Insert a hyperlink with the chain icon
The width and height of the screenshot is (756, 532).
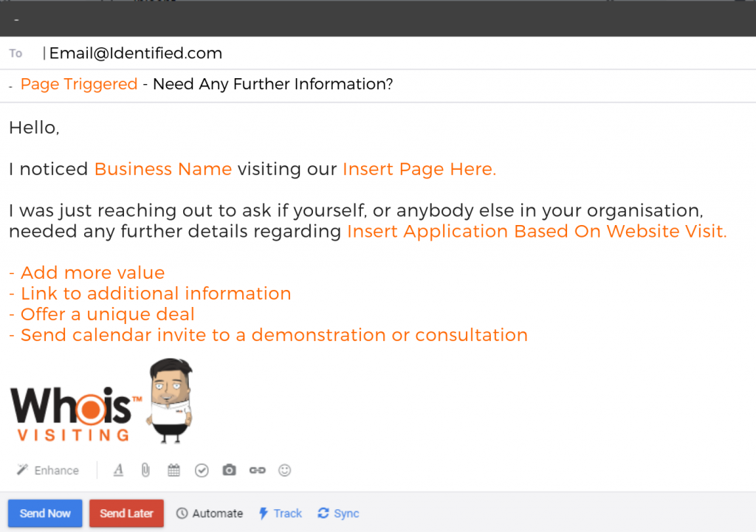click(257, 470)
